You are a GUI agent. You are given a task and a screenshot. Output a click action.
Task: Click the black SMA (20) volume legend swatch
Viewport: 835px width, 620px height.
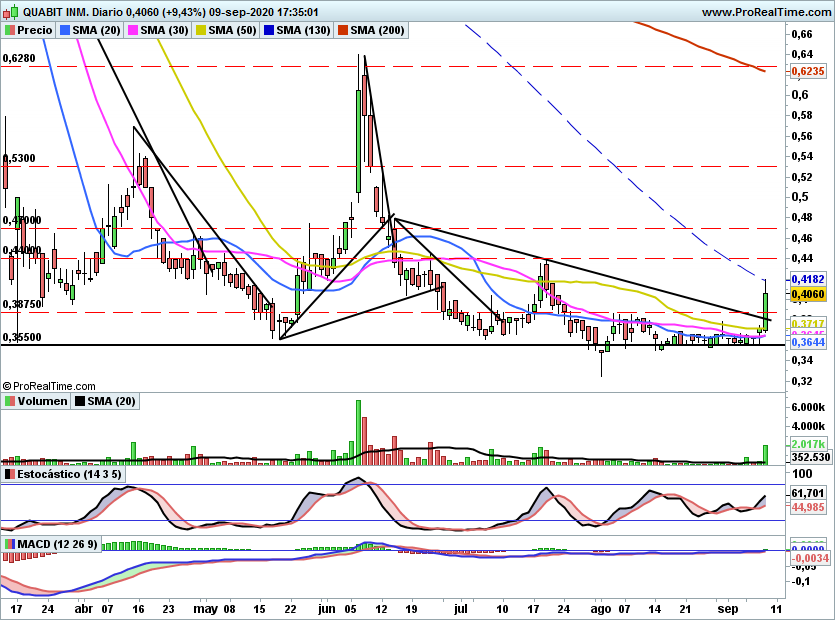pyautogui.click(x=81, y=401)
